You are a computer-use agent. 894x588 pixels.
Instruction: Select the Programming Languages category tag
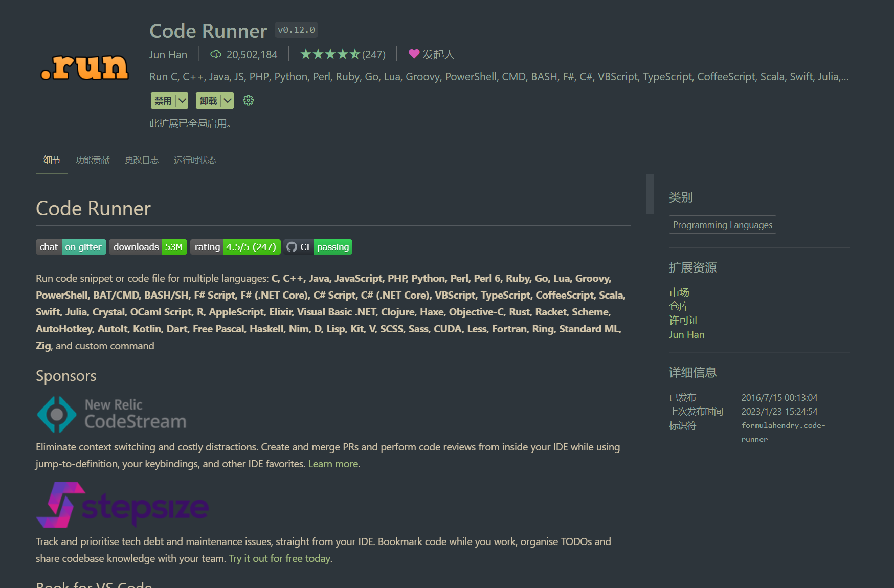(723, 225)
